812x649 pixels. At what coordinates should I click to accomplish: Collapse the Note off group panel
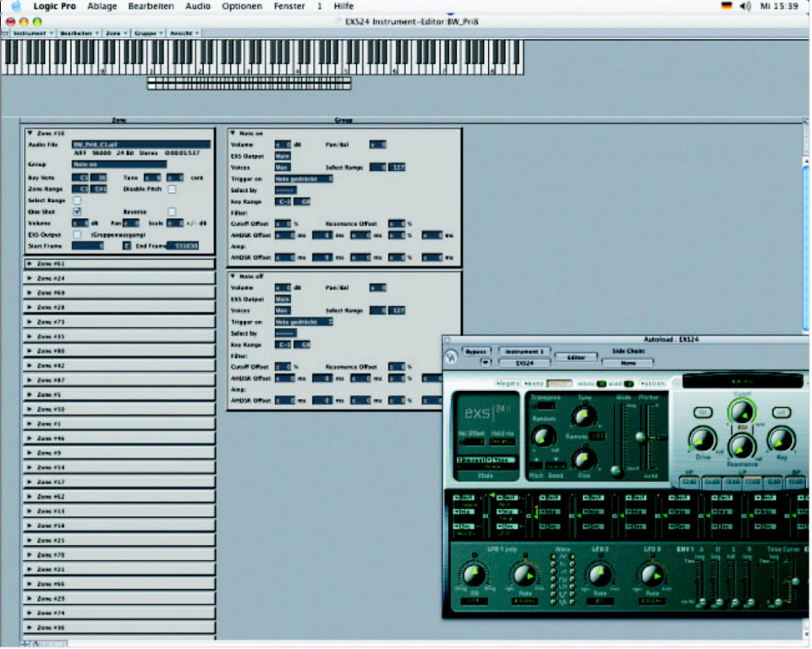coord(233,276)
